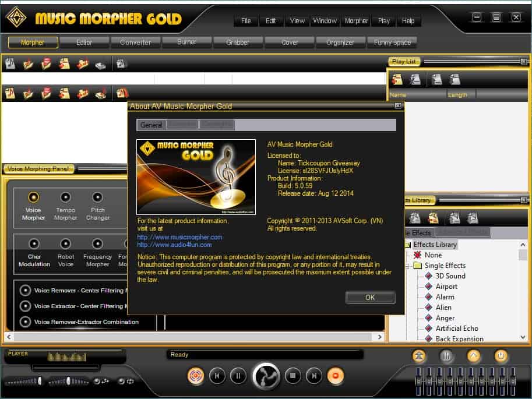Click the orange spiral morpher button in player
532x399 pixels.
(x=196, y=376)
